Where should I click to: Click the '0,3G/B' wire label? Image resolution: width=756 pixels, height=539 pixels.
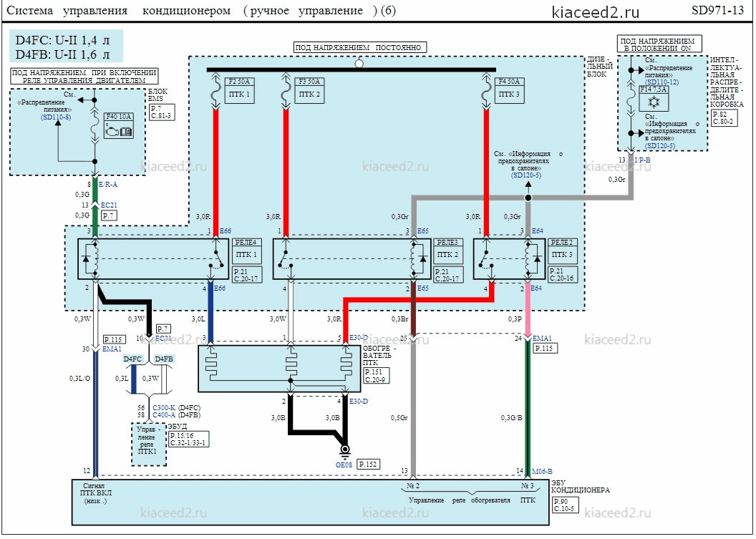click(512, 417)
